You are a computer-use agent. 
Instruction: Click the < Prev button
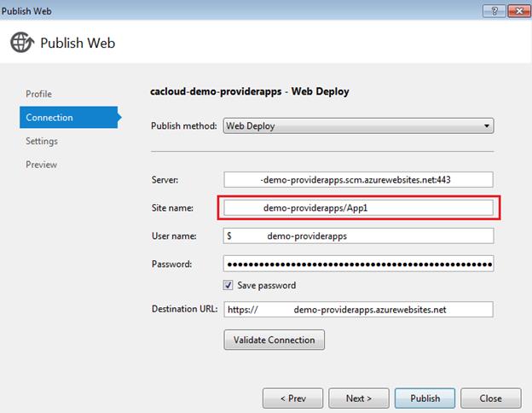click(292, 398)
